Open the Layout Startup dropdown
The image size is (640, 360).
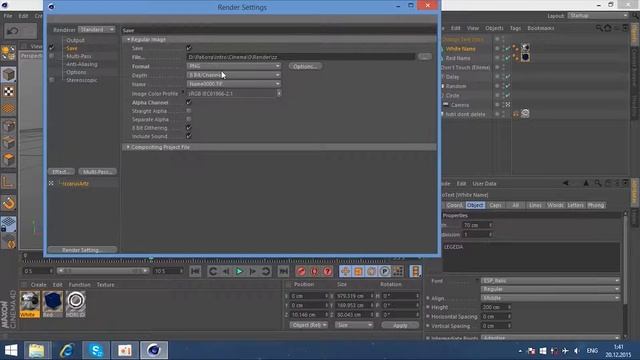click(x=598, y=16)
